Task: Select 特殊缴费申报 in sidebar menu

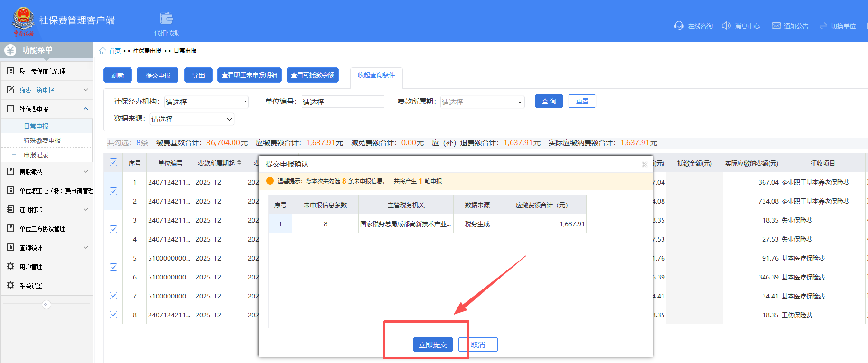Action: [x=42, y=140]
